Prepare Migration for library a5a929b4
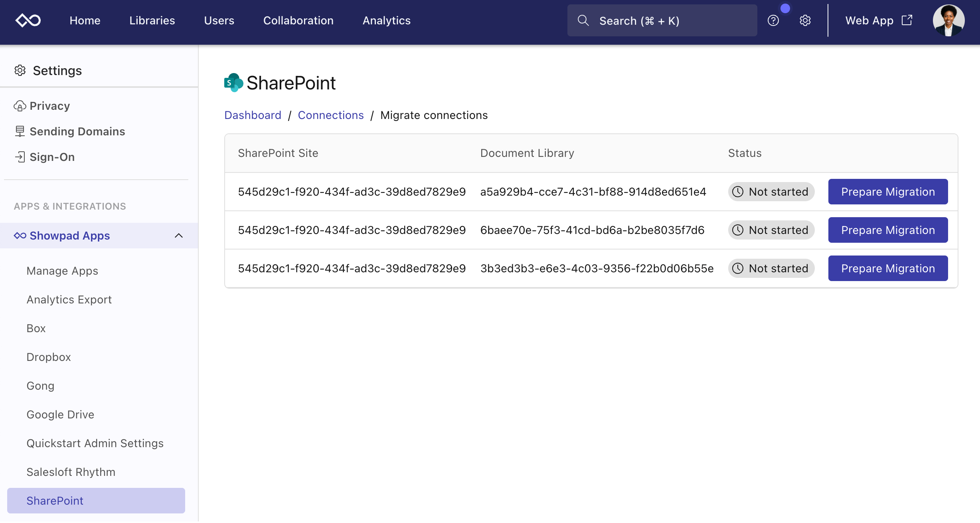This screenshot has width=980, height=523. coord(888,192)
